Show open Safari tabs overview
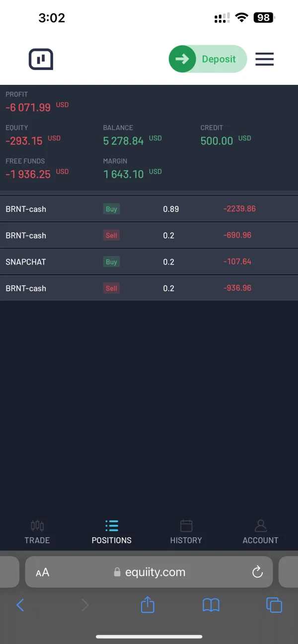Viewport: 298px width, 644px height. click(x=274, y=605)
